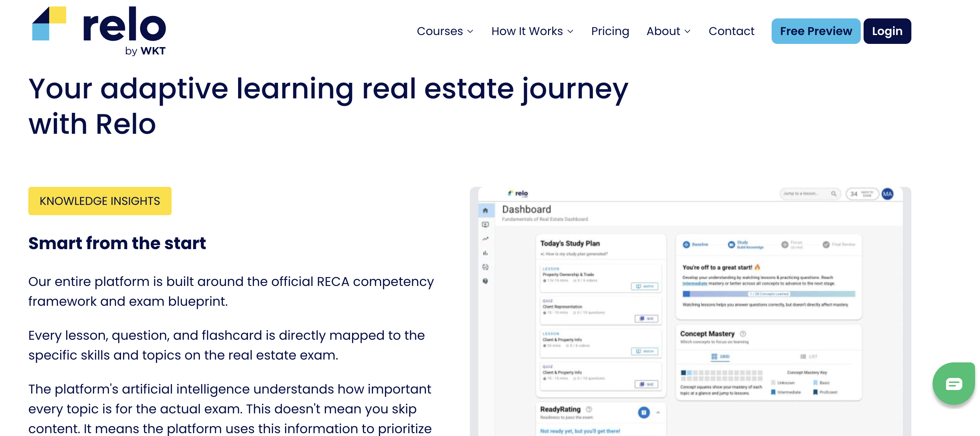Switch Concept Mastery to List view
The image size is (980, 436).
pos(808,356)
